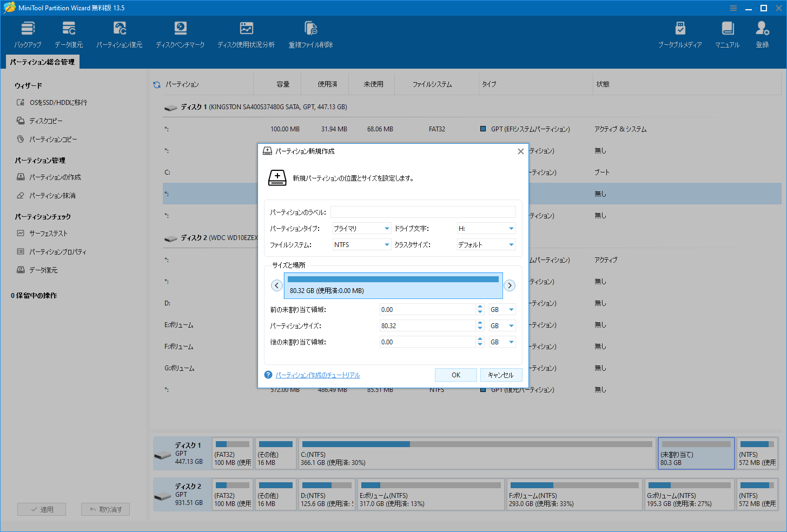
Task: Launch ディスク使用状況分析
Action: 246,32
